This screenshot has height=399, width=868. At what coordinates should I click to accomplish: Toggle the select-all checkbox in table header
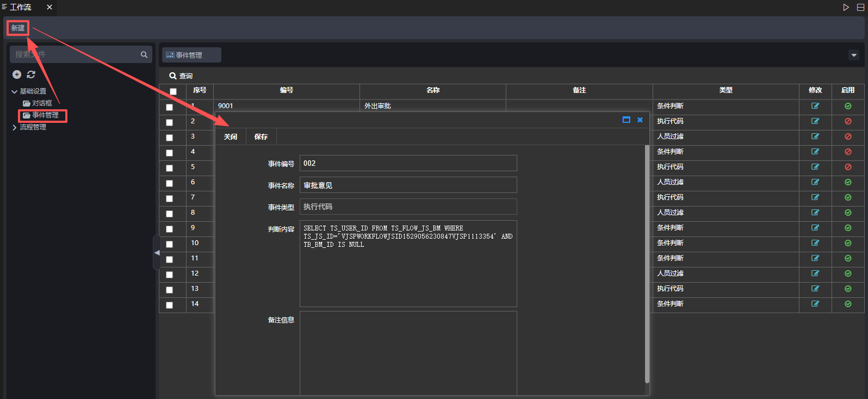pyautogui.click(x=173, y=91)
